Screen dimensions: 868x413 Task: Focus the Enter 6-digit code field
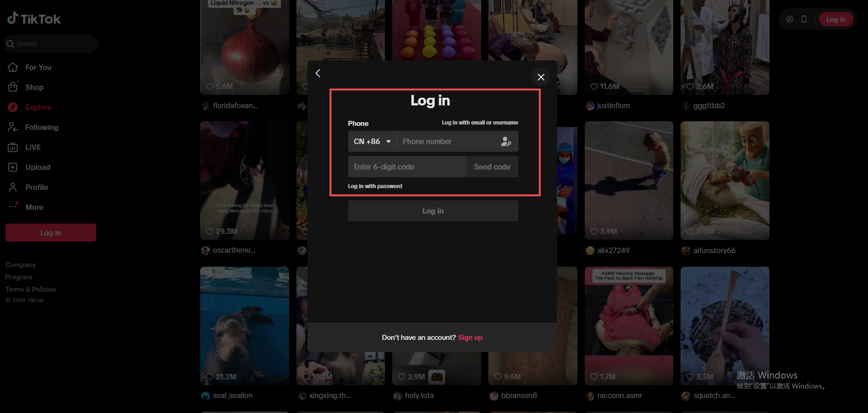[x=406, y=167]
